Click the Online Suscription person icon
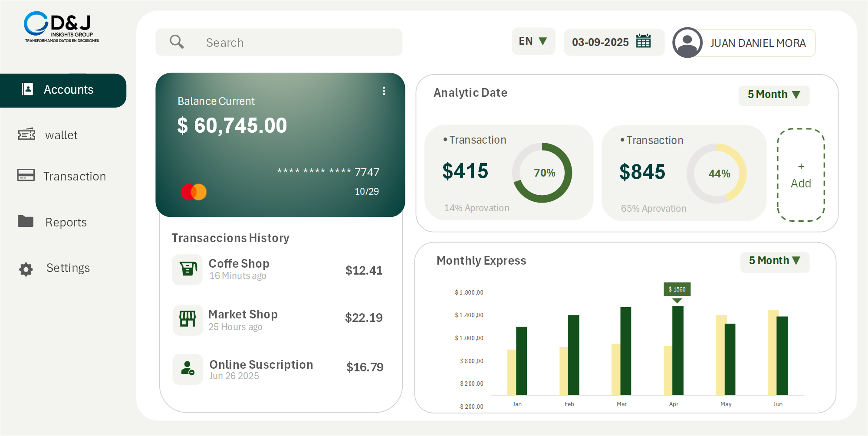Image resolution: width=868 pixels, height=436 pixels. [187, 369]
